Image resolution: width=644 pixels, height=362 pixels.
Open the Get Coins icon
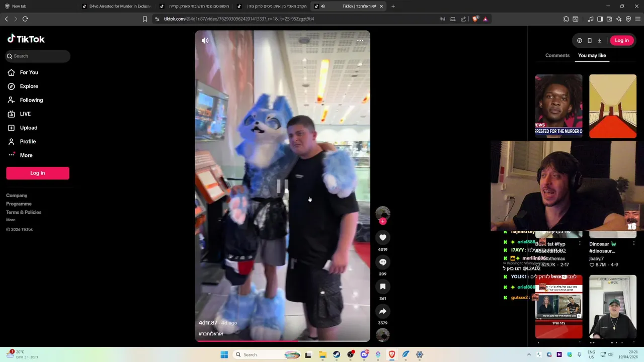click(x=580, y=41)
